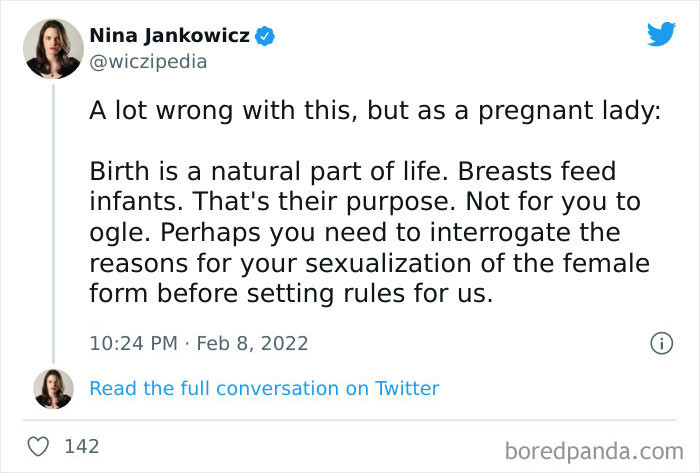This screenshot has width=700, height=473.
Task: Read the full conversation on Twitter
Action: click(x=264, y=388)
